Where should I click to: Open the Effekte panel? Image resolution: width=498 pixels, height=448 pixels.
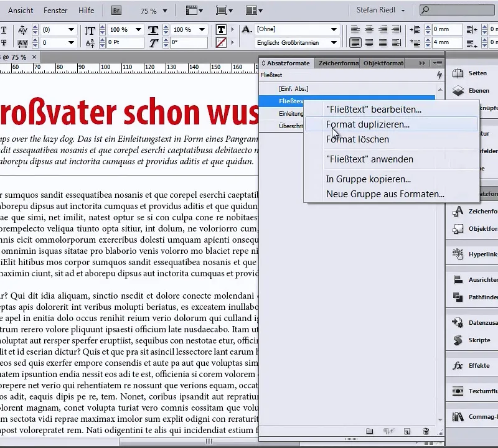[x=472, y=365]
